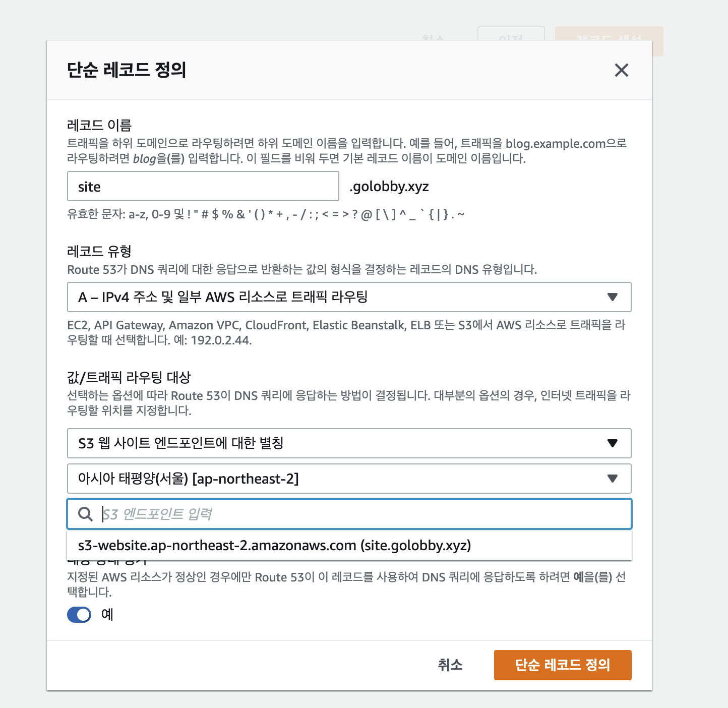Image resolution: width=728 pixels, height=708 pixels.
Task: Click the .golobby.xyz domain suffix text
Action: tap(389, 187)
